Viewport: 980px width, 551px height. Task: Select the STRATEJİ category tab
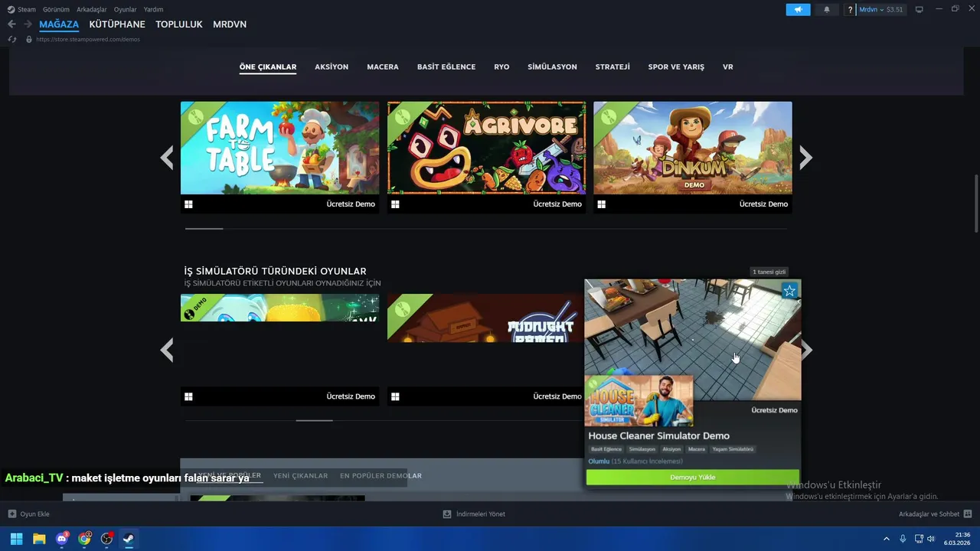(x=612, y=67)
